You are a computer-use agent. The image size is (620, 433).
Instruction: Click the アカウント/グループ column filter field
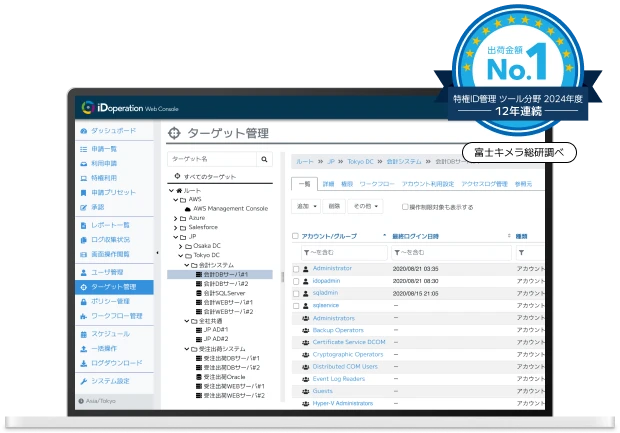[344, 253]
